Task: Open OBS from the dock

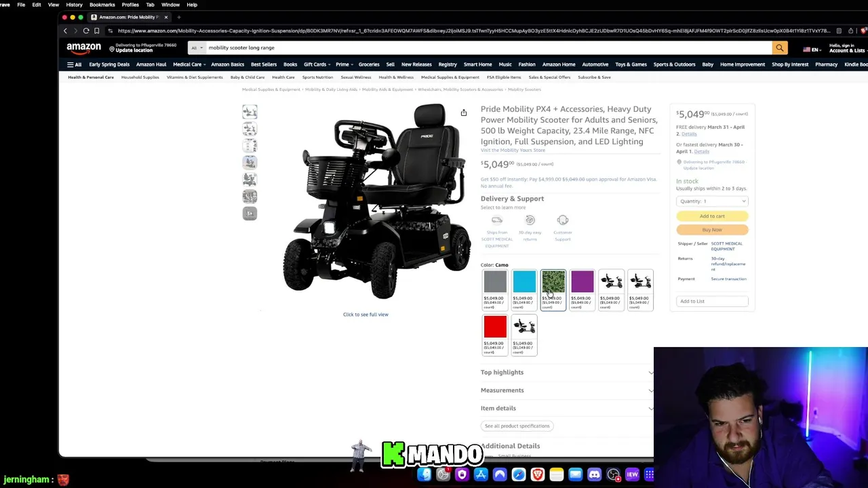Action: (x=614, y=474)
